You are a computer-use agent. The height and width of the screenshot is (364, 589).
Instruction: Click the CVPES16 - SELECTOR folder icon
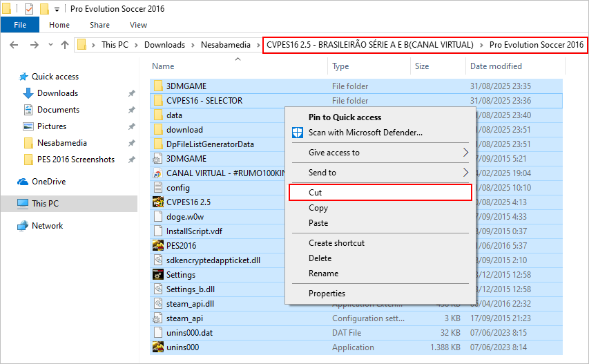pyautogui.click(x=158, y=101)
